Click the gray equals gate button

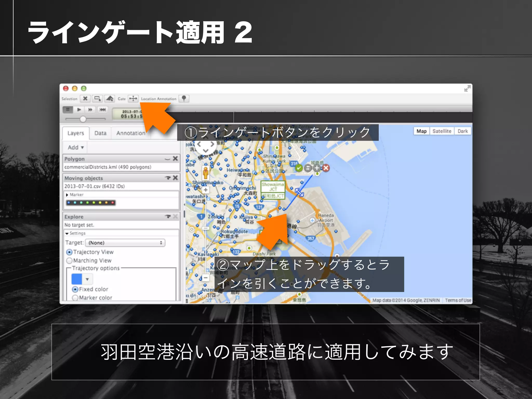point(308,168)
